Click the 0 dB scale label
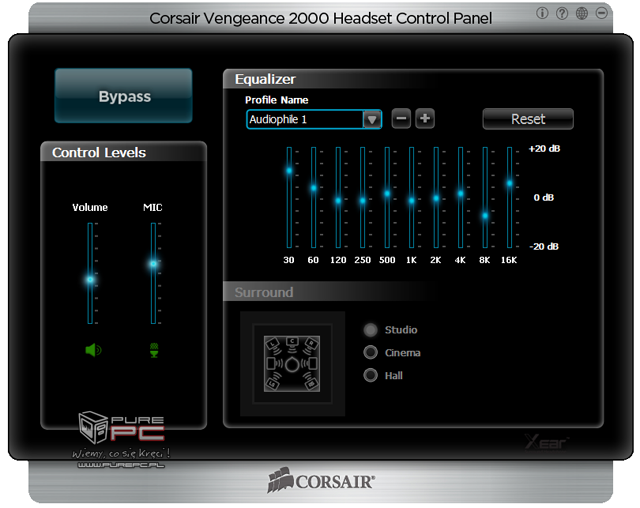Screen dimensions: 640x508 point(544,197)
